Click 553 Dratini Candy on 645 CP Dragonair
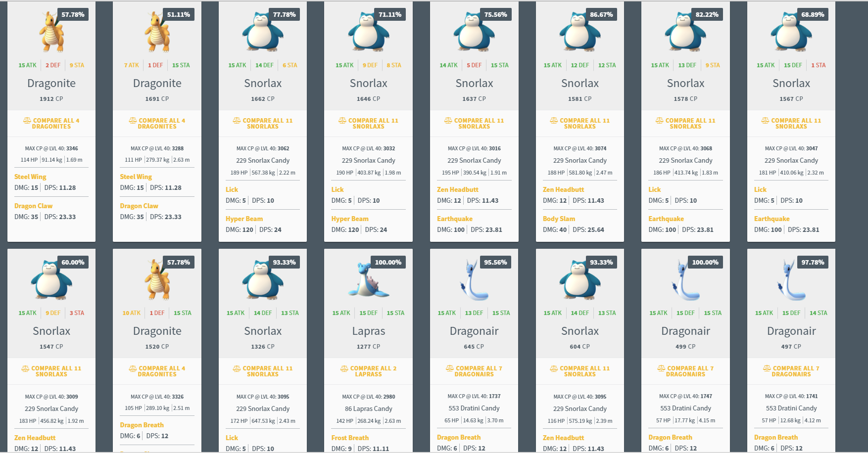This screenshot has width=868, height=453. (474, 408)
